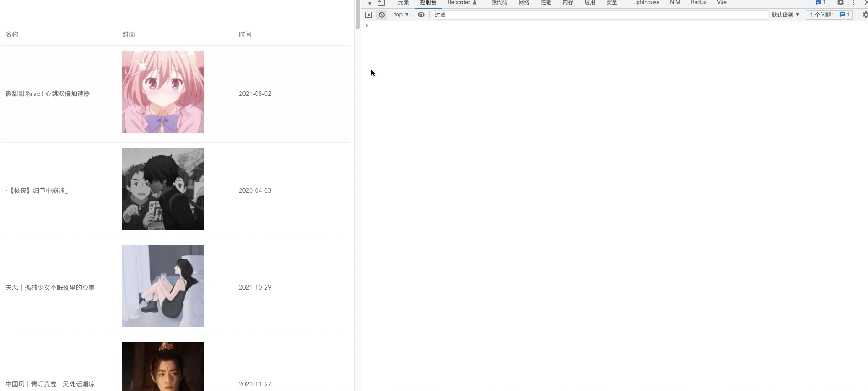The image size is (868, 391).
Task: Click the pink-haired anime girl cover
Action: (x=163, y=92)
